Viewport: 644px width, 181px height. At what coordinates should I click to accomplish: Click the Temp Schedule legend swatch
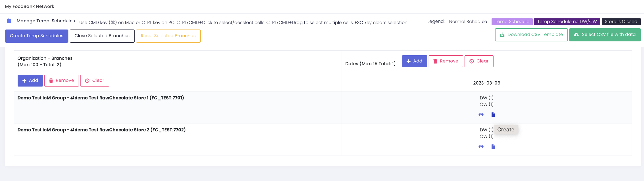[x=511, y=22]
